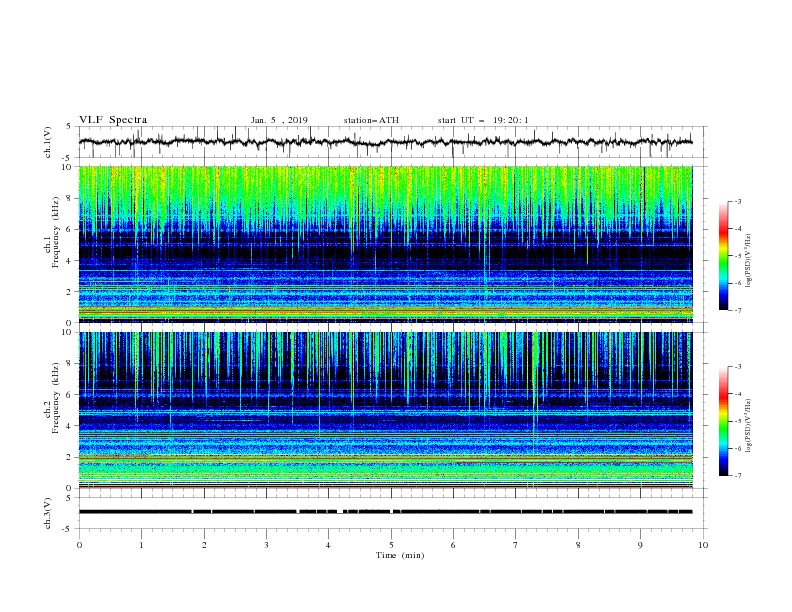Click the ch.2 spectrogram panel
This screenshot has height=612, width=792.
(x=385, y=410)
